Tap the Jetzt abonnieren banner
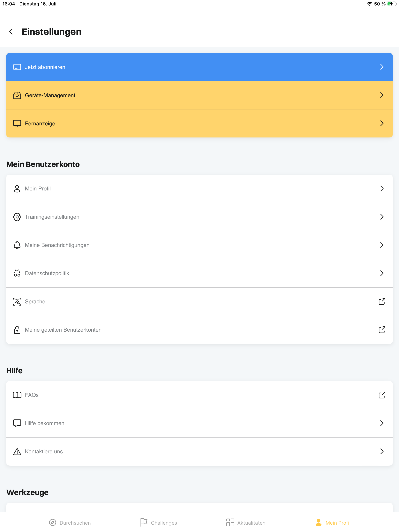This screenshot has width=399, height=532. click(x=199, y=67)
